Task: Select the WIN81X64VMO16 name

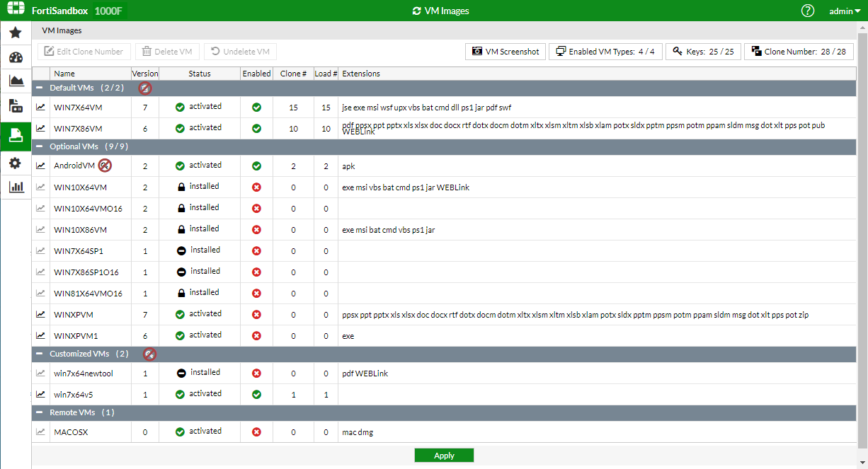Action: point(88,294)
